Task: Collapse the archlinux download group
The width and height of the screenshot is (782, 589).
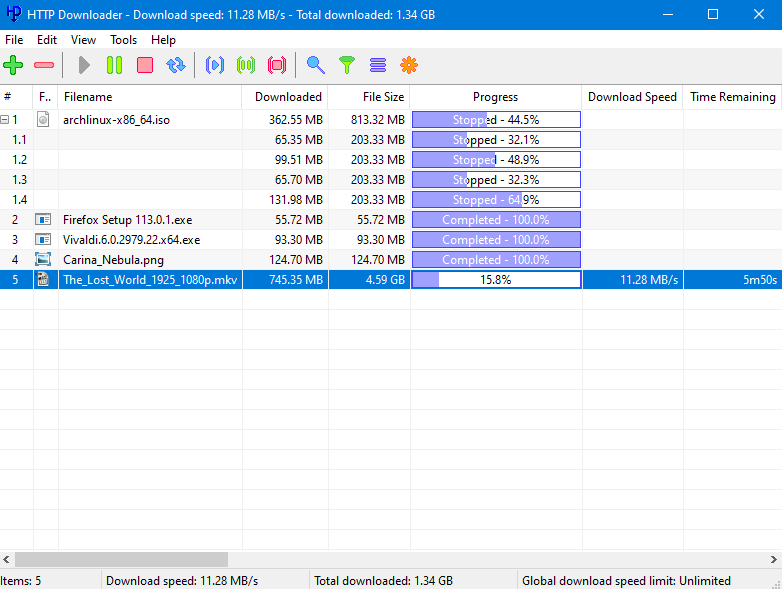Action: [4, 120]
